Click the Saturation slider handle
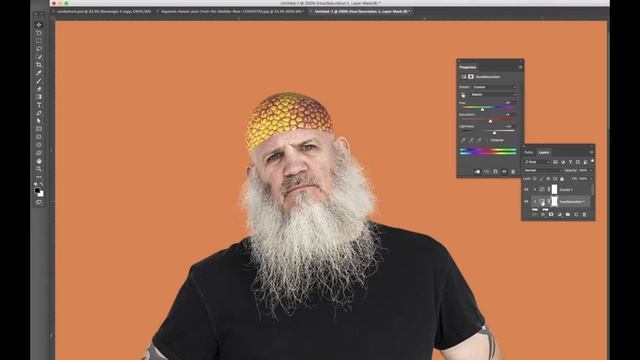 click(490, 121)
